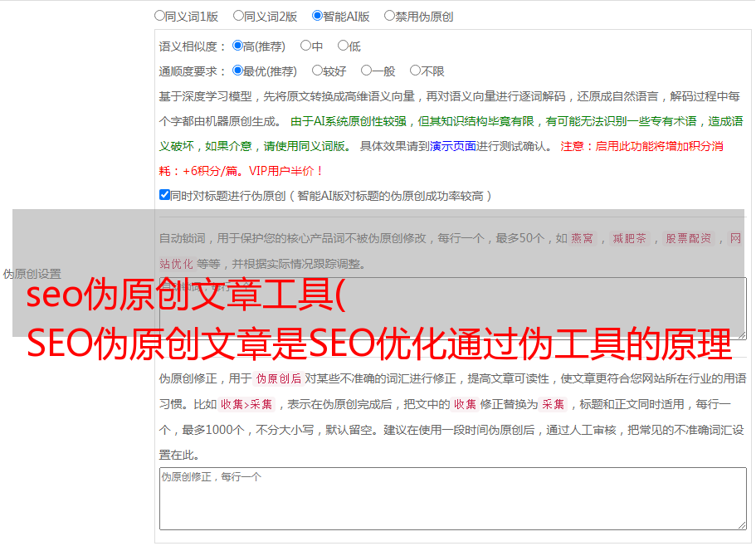This screenshot has width=756, height=546.
Task: Click into the 伪原创修正 textarea
Action: coord(453,499)
